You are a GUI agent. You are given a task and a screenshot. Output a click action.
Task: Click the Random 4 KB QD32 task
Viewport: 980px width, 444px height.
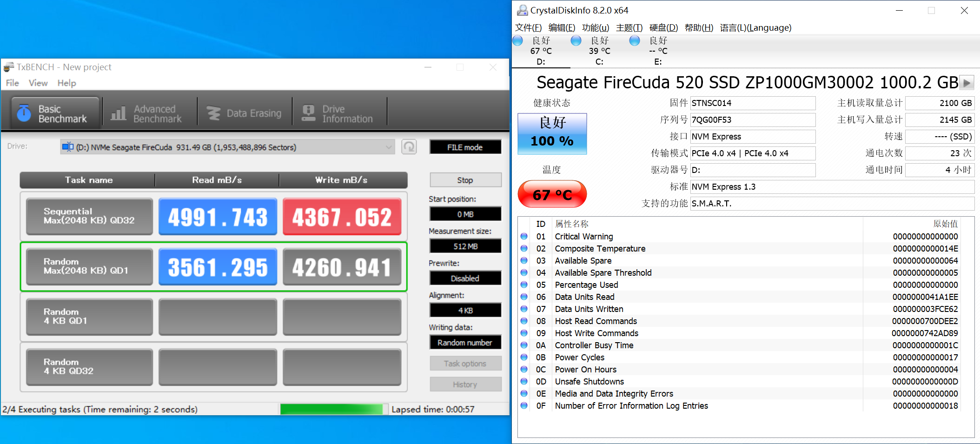click(89, 367)
